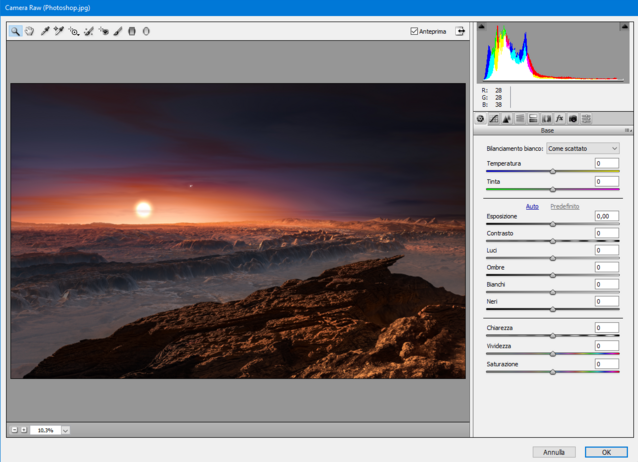638x462 pixels.
Task: Click the Chiarezza slider handle
Action: coord(553,336)
